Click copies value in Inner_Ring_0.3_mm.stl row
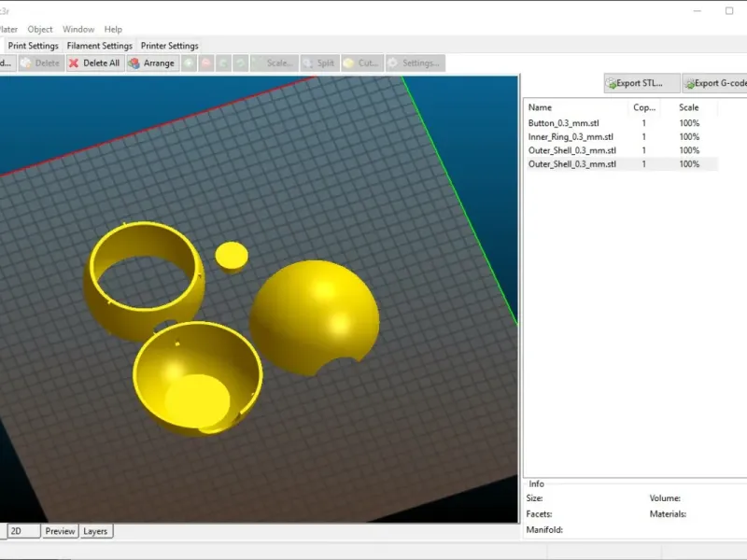The height and width of the screenshot is (560, 747). 643,136
